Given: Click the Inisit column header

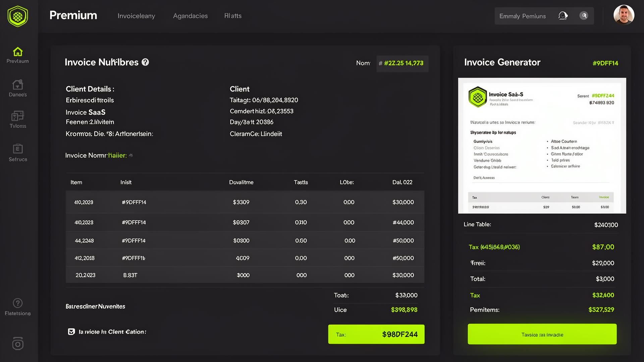Looking at the screenshot, I should click(126, 182).
